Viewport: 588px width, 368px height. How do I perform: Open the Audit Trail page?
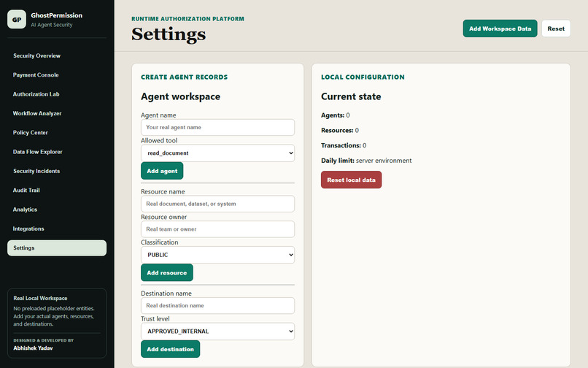click(26, 190)
